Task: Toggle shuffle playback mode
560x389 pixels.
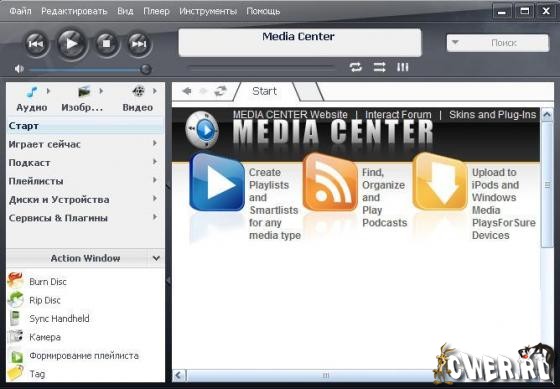Action: tap(379, 67)
